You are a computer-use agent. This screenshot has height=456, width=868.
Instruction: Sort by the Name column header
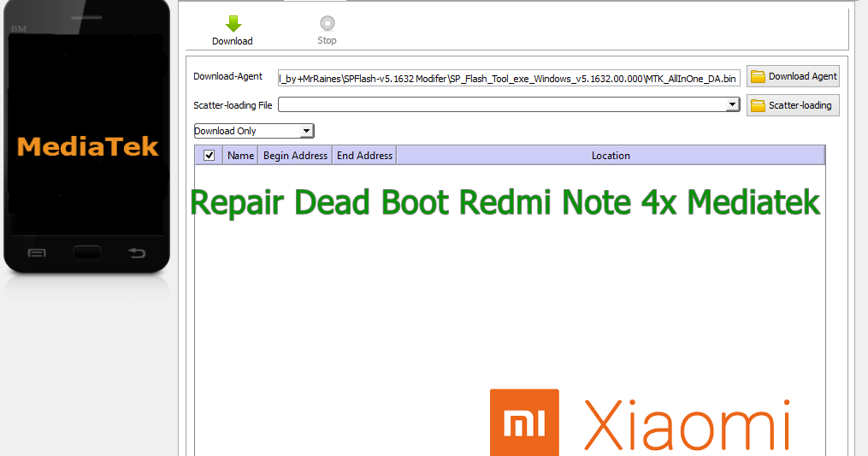(x=240, y=156)
